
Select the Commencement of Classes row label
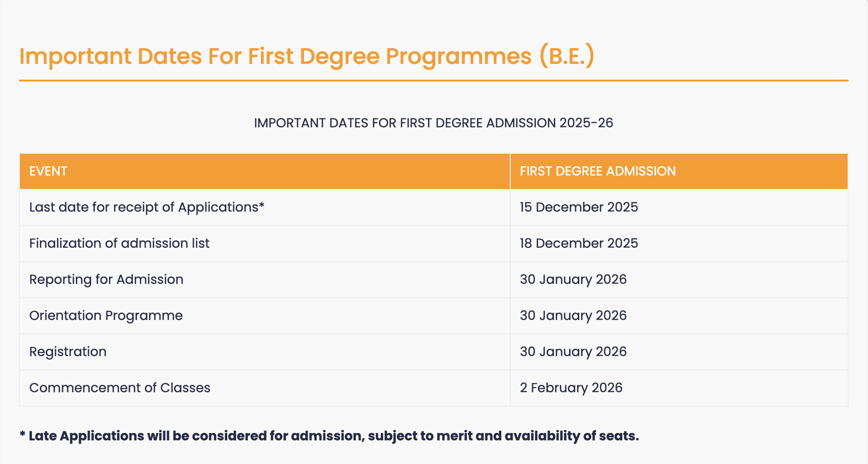click(x=120, y=388)
